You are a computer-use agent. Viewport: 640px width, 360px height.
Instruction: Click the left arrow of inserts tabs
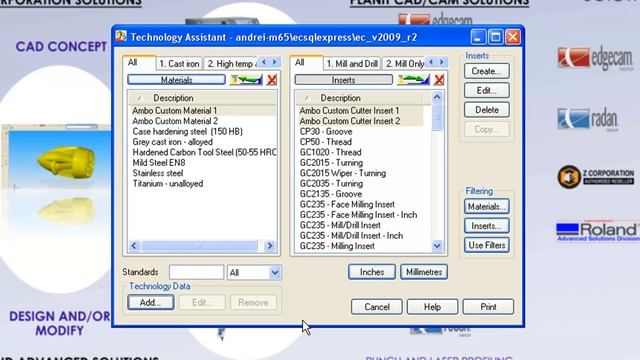click(x=431, y=62)
